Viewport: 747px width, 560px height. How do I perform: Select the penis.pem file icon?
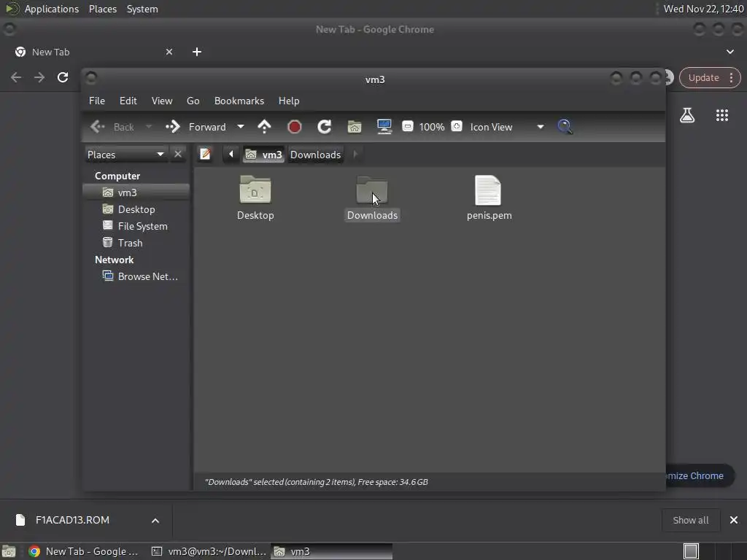[488, 190]
